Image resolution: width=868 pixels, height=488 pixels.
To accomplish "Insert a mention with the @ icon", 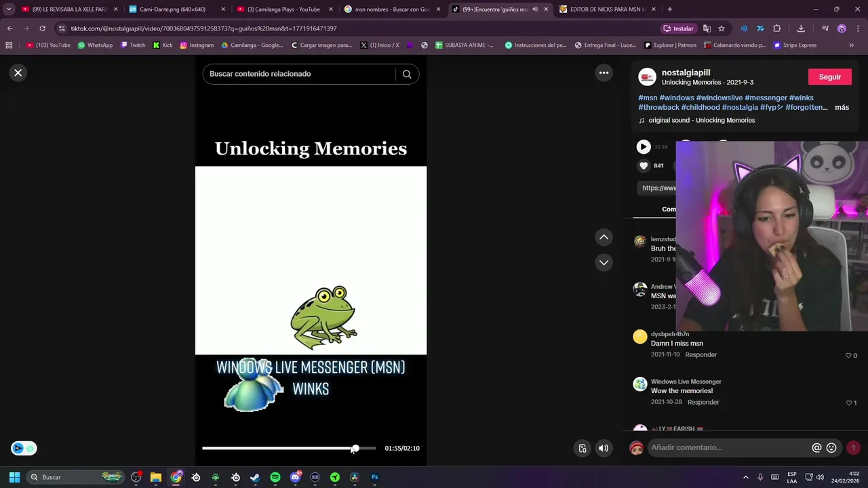I will coord(816,448).
